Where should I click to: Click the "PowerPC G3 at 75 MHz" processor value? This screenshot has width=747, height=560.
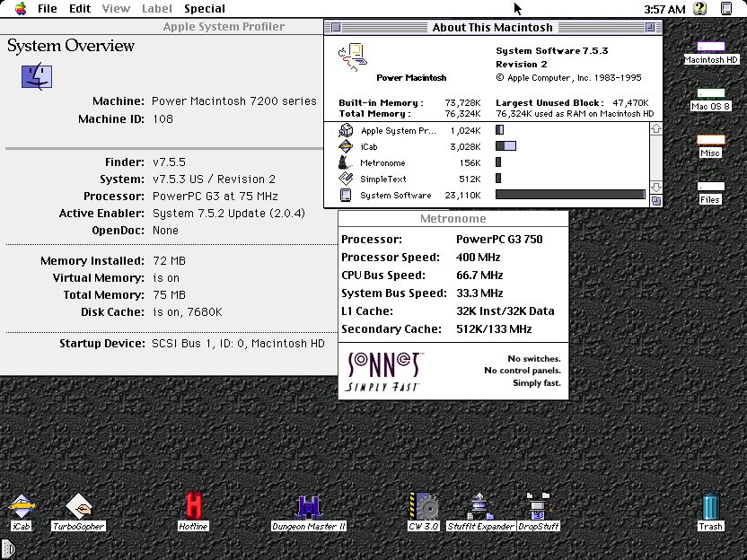pyautogui.click(x=215, y=197)
